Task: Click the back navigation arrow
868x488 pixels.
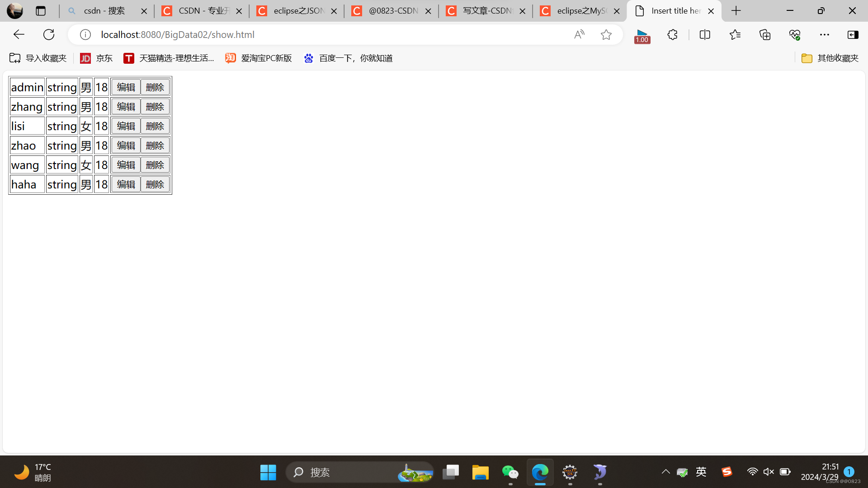Action: tap(19, 34)
